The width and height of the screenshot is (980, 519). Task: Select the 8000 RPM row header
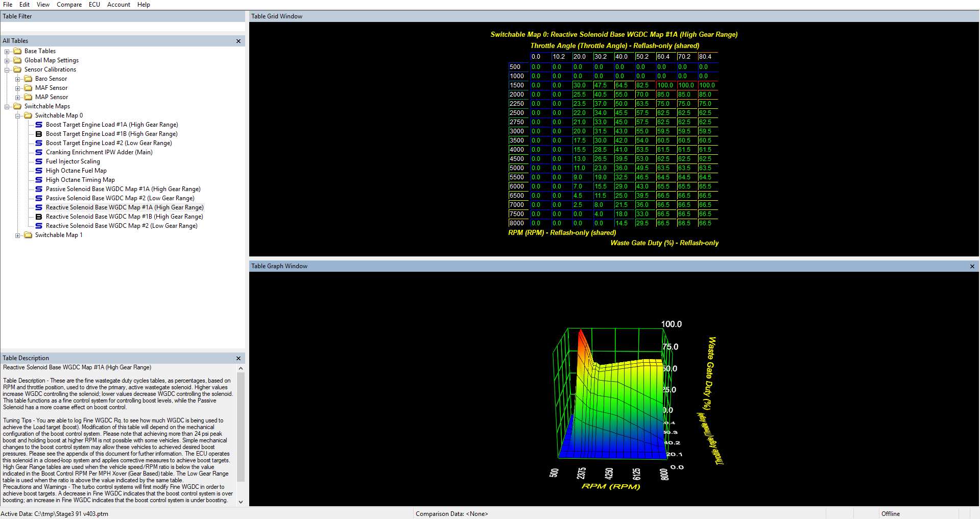point(518,223)
